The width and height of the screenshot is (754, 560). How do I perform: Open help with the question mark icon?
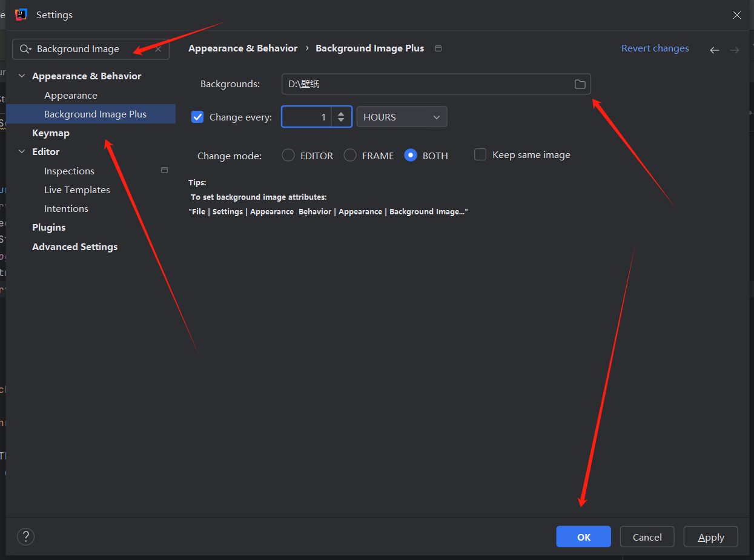25,536
